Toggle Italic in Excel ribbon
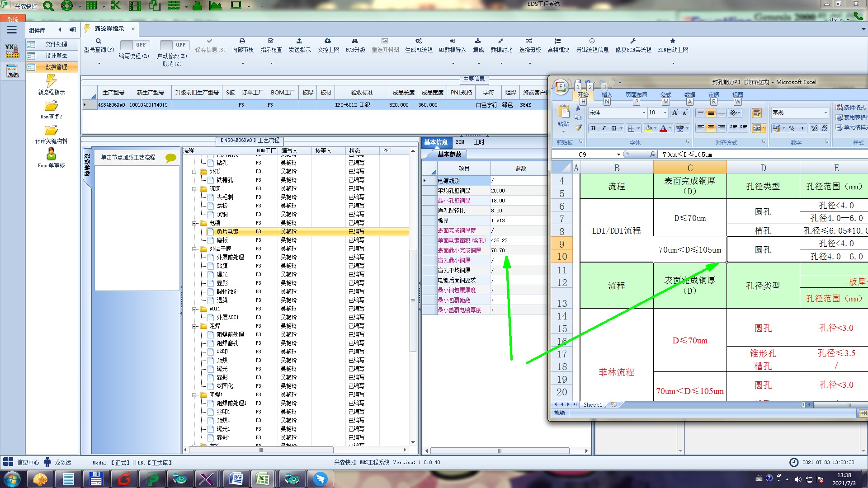This screenshot has width=868, height=488. tap(604, 128)
